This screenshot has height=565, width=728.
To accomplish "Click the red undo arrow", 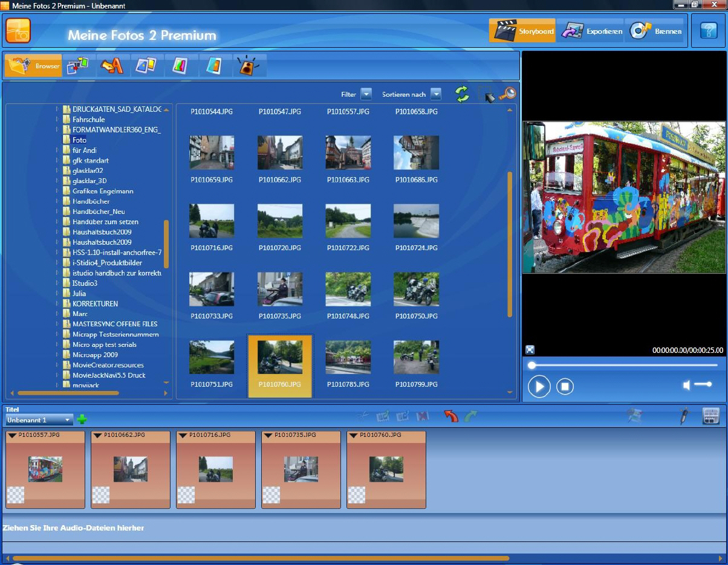I will click(450, 416).
